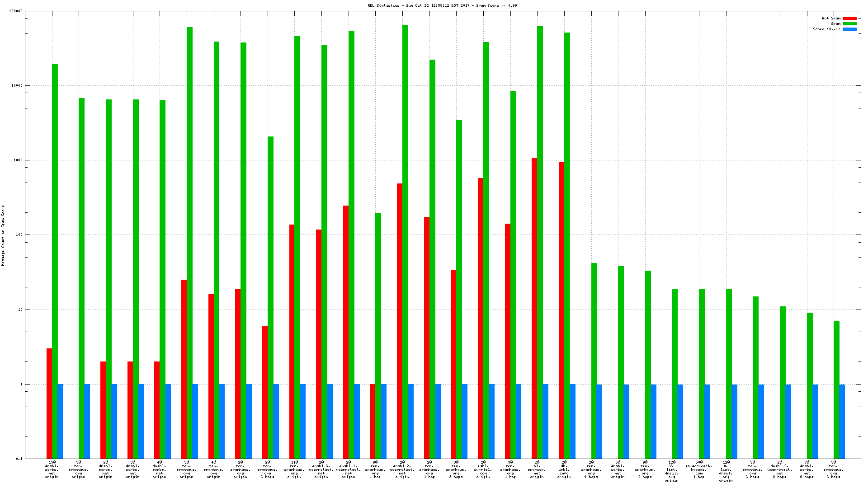Click the 100 y-axis tick label
The height and width of the screenshot is (488, 868).
point(18,235)
